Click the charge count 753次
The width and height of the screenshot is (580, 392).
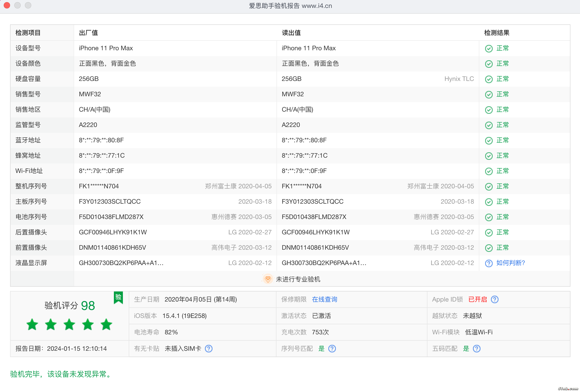click(320, 332)
